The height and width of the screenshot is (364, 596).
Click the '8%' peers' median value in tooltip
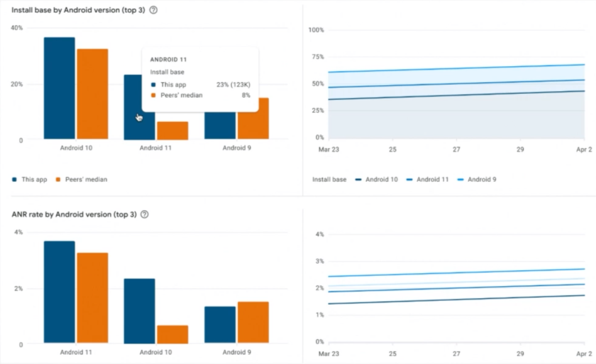tap(246, 95)
